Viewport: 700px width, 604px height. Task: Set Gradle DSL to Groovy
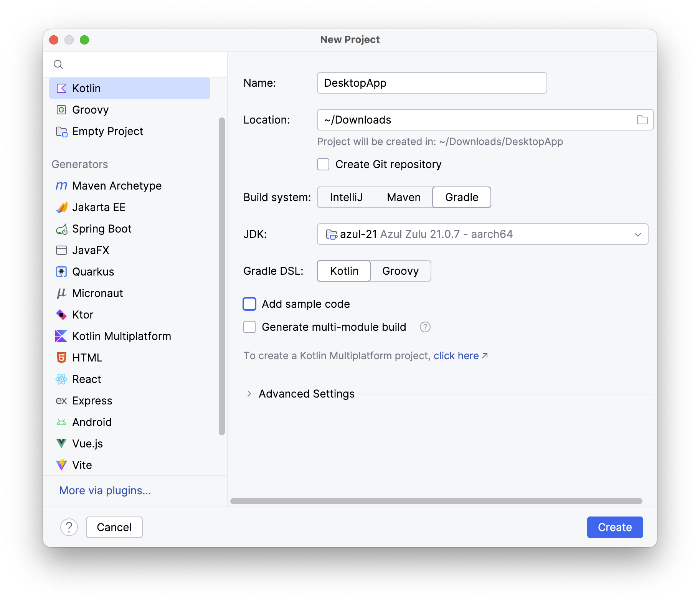click(400, 271)
